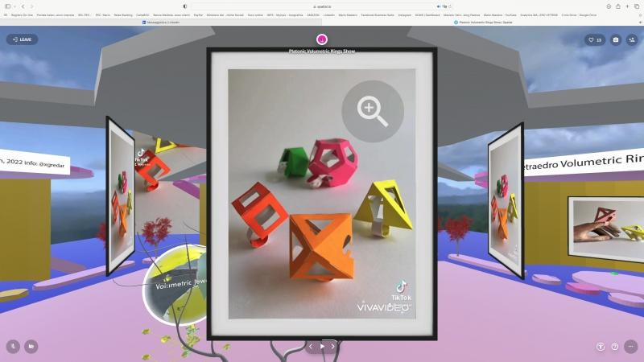Toggle the microphone mute button
The width and height of the screenshot is (644, 362).
click(13, 346)
